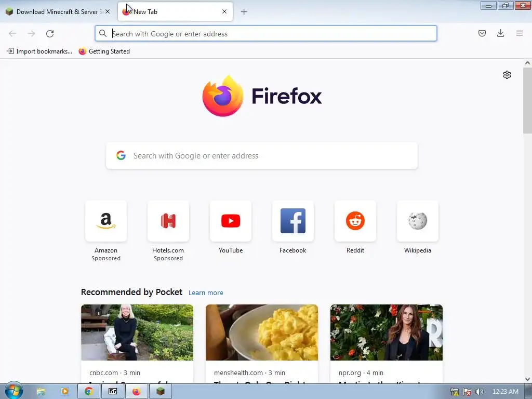Open Windows Explorer from taskbar

tap(41, 392)
